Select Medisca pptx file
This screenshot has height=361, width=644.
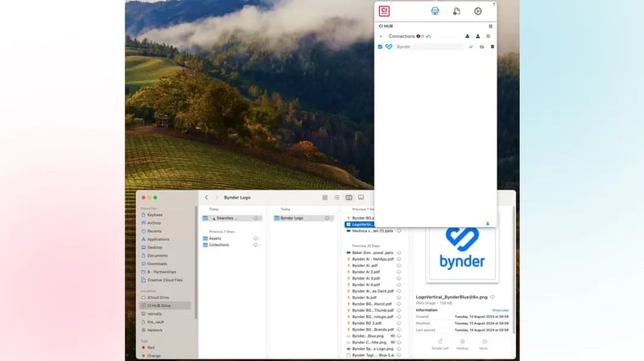click(x=373, y=231)
